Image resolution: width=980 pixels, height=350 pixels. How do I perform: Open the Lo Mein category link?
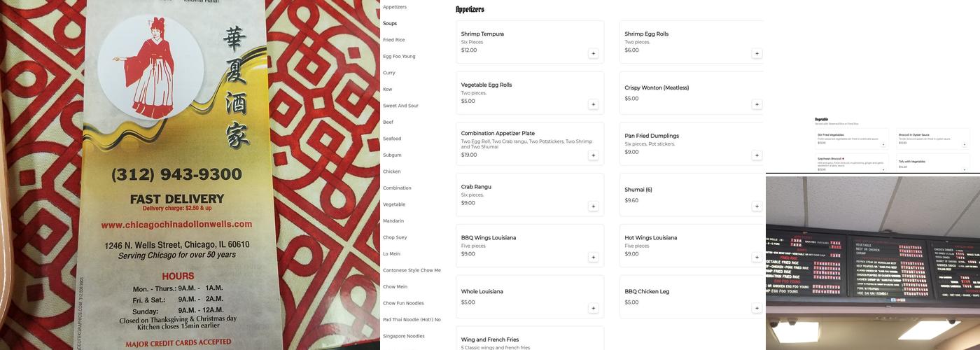pos(392,254)
